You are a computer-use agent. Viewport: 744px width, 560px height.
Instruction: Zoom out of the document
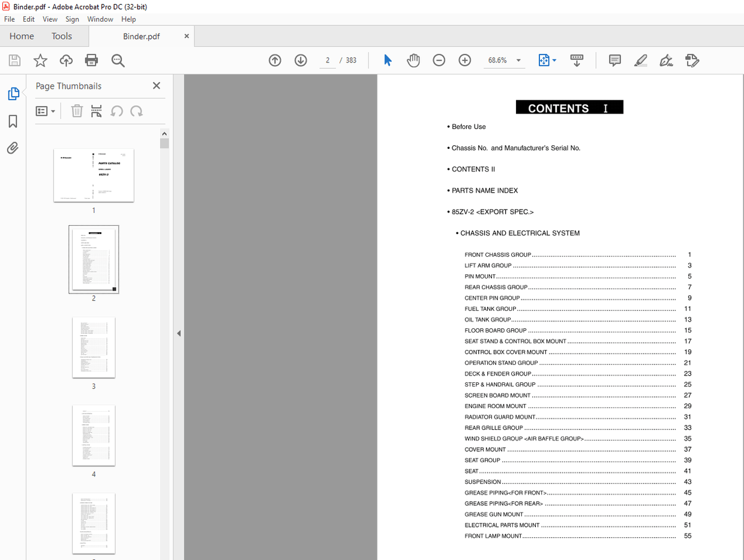440,60
